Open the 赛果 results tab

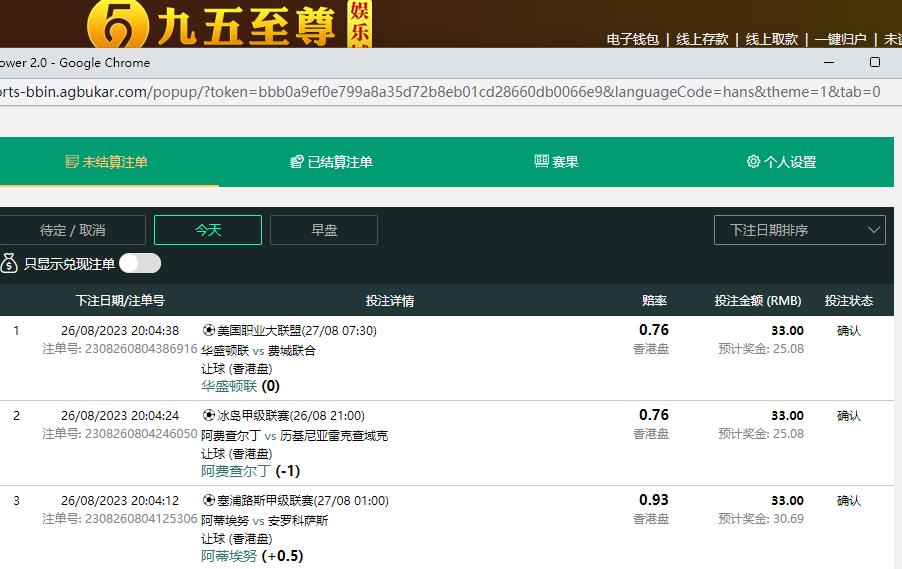pyautogui.click(x=556, y=162)
